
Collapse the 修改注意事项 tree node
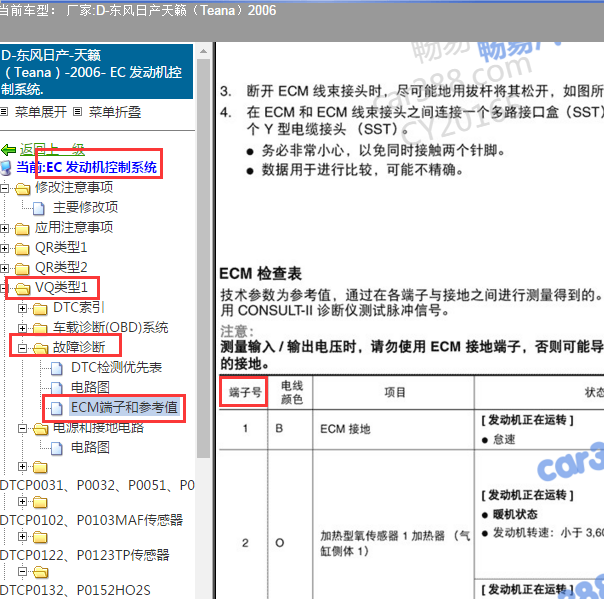(4, 188)
